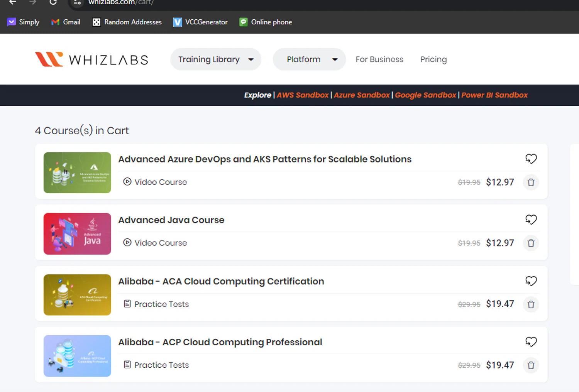Open the Alibaba ACA course thumbnail

click(x=77, y=295)
